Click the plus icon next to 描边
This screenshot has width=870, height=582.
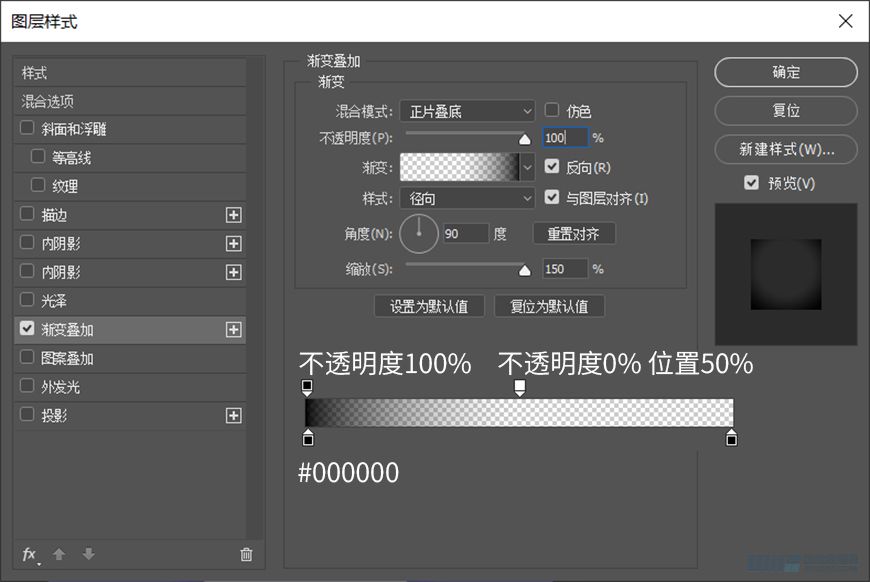point(233,214)
